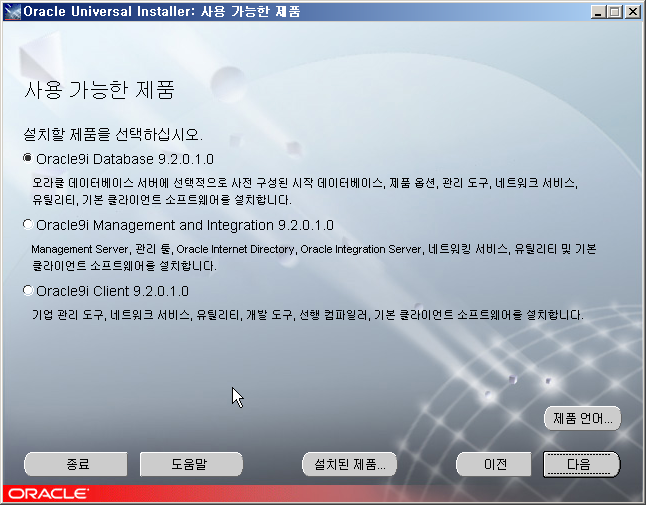Open 제품 언어... product languages

pyautogui.click(x=583, y=418)
